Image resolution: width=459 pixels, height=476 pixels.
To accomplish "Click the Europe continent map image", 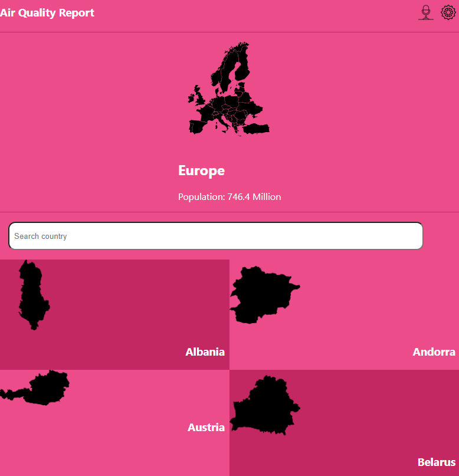I will click(229, 89).
